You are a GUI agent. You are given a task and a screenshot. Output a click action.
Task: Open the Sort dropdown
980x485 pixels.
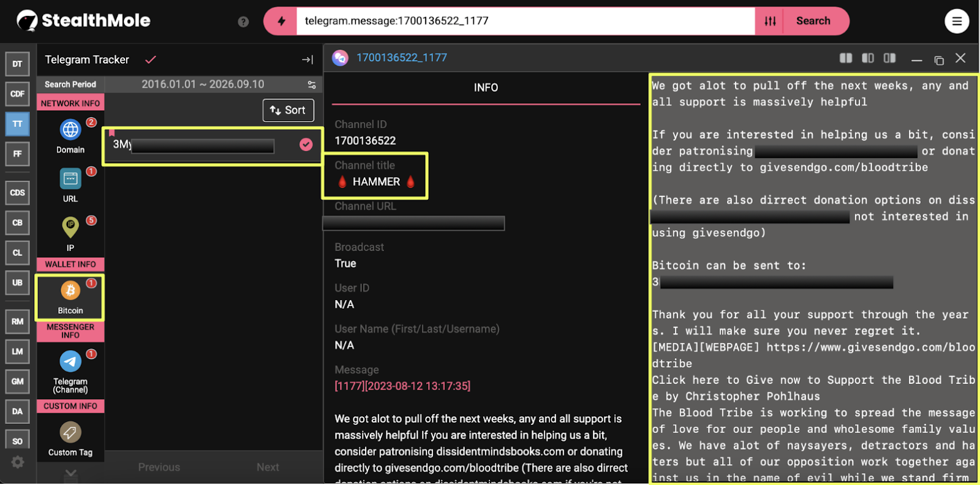[288, 110]
